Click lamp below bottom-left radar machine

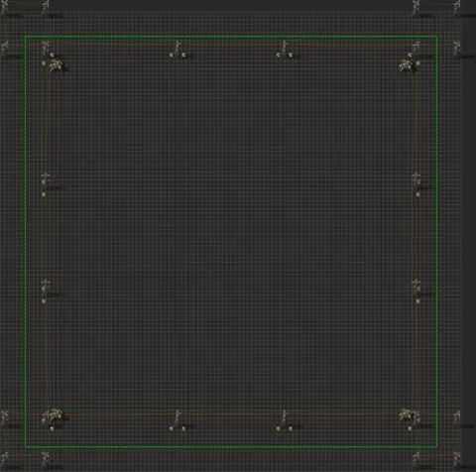click(x=53, y=428)
